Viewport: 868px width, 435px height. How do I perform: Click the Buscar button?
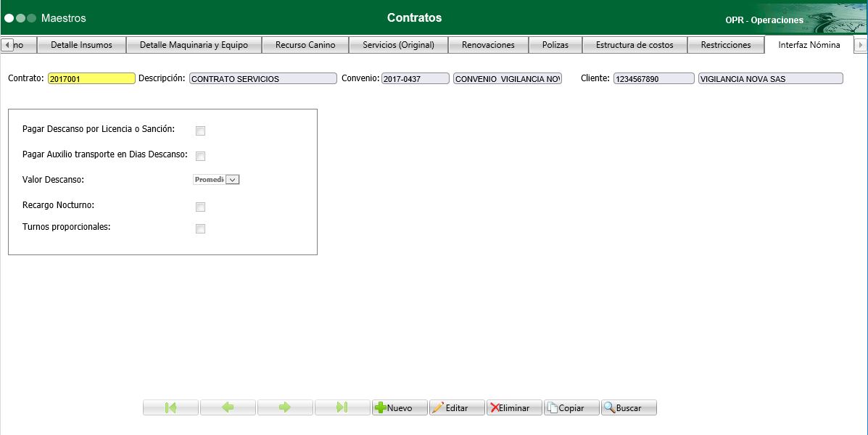click(x=629, y=408)
